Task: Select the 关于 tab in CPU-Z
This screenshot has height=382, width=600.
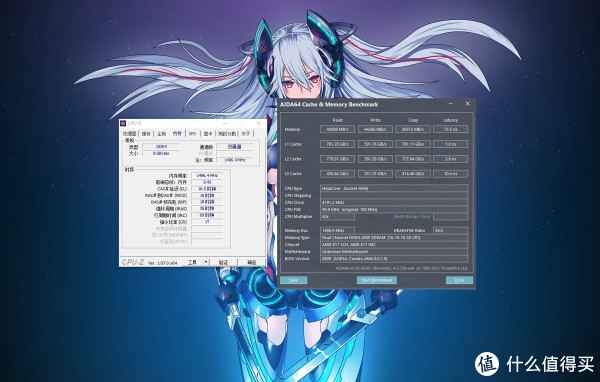Action: point(246,134)
